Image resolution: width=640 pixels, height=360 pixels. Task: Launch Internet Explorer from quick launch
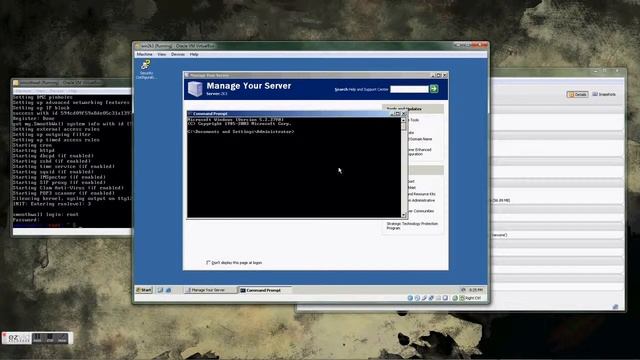point(168,290)
